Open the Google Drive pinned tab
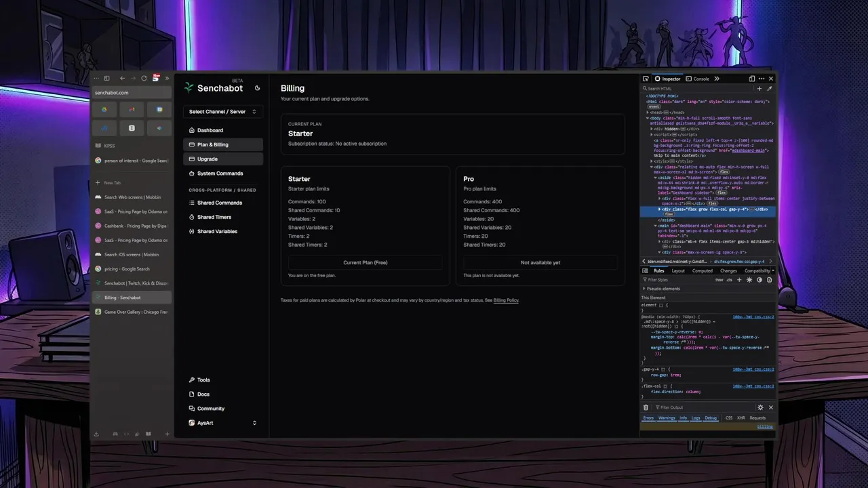868x488 pixels. point(104,109)
